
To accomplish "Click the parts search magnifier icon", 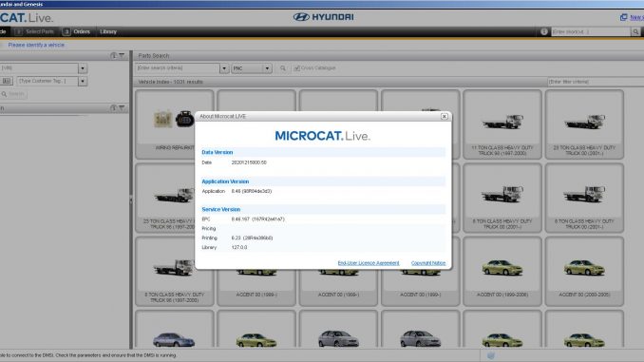I will pyautogui.click(x=283, y=68).
